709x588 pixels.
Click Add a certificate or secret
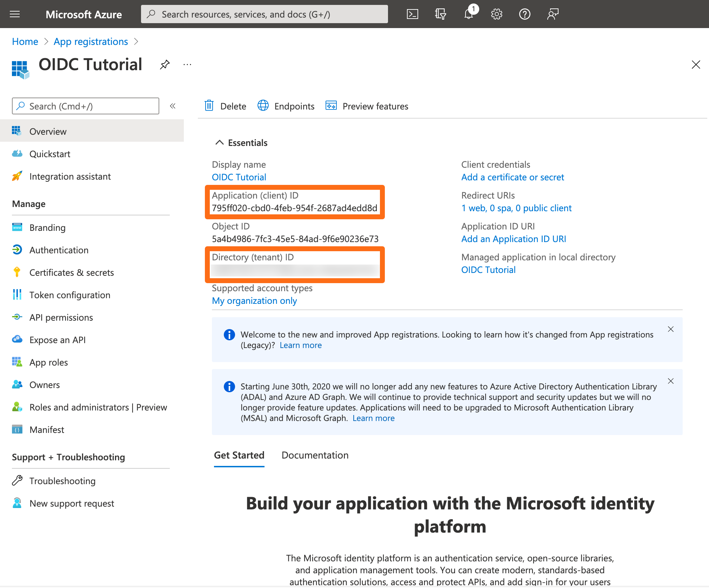[512, 177]
